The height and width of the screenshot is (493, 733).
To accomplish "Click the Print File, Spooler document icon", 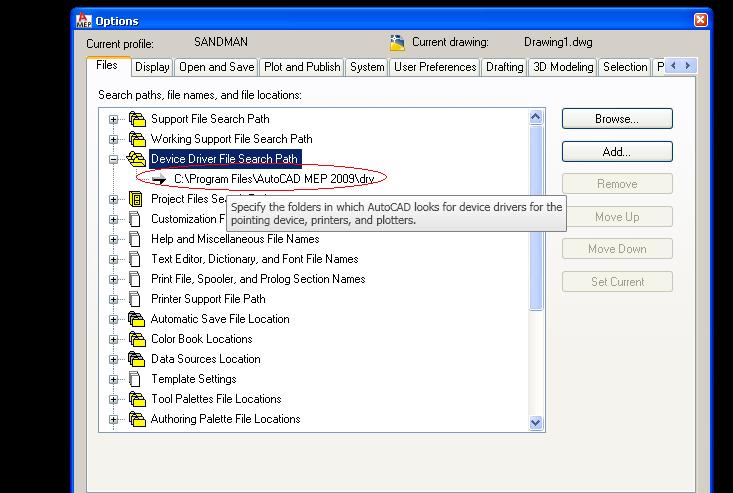I will 135,279.
